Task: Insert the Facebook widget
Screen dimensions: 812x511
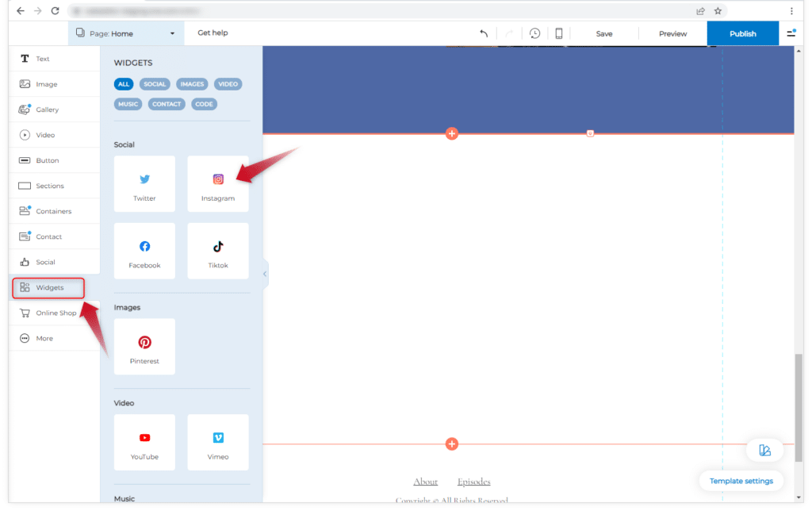Action: [144, 251]
